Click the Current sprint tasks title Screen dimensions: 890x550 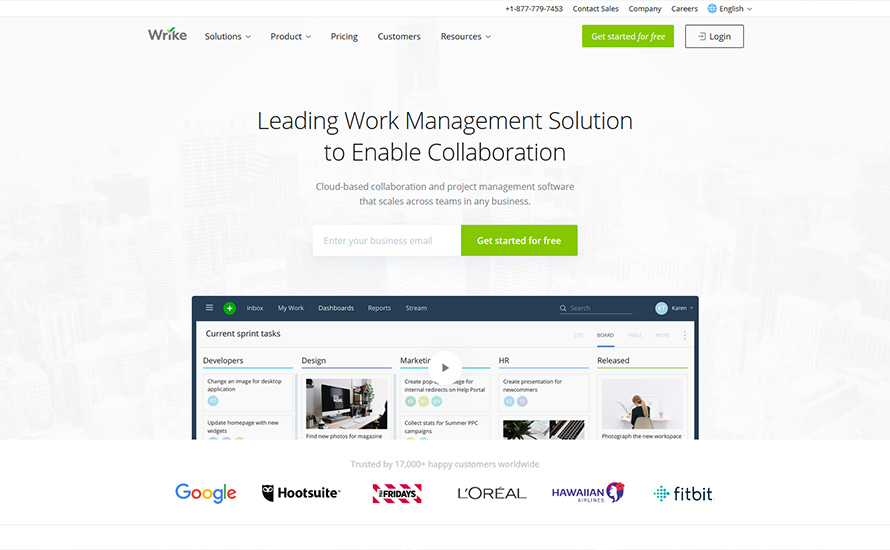coord(243,334)
